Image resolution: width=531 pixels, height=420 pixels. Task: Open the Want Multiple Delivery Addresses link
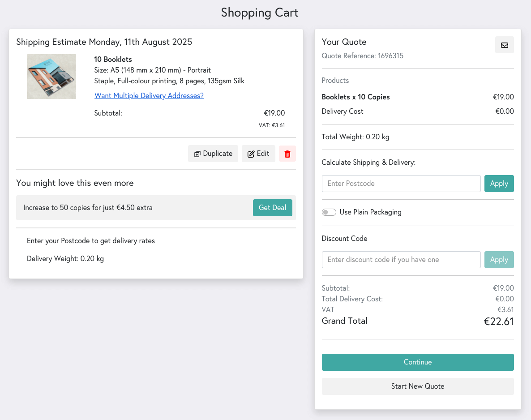(x=149, y=95)
